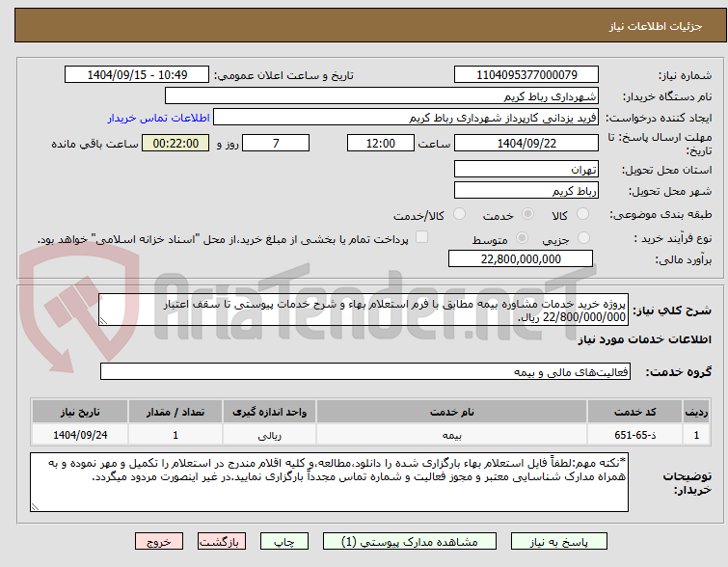Click the اطلاعات خدمات مورد نیاز heading
The image size is (728, 567).
click(644, 339)
